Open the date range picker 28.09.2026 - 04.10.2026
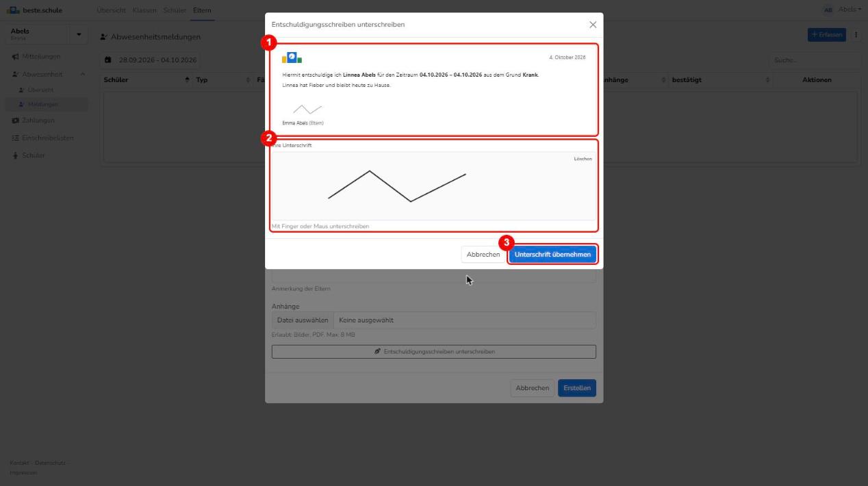This screenshot has height=486, width=868. 151,60
